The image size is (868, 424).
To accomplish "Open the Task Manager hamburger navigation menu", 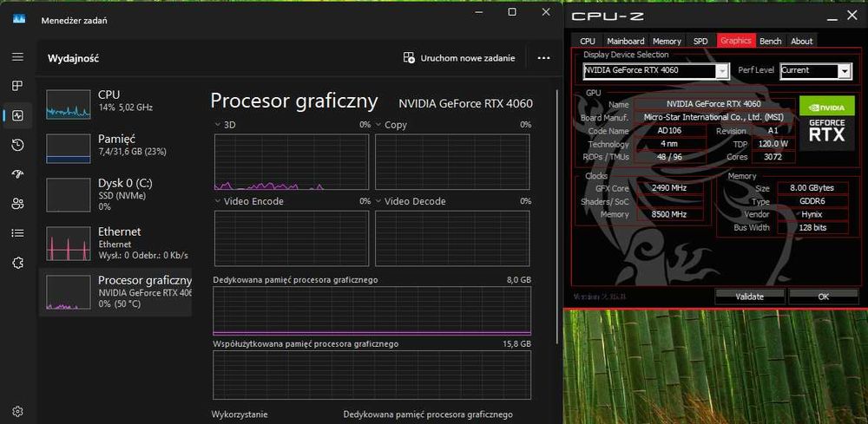I will pyautogui.click(x=17, y=57).
